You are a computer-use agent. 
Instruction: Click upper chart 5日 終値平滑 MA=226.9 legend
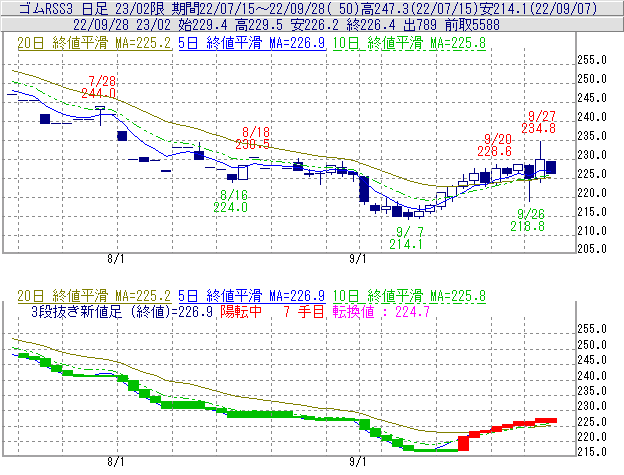[x=252, y=43]
